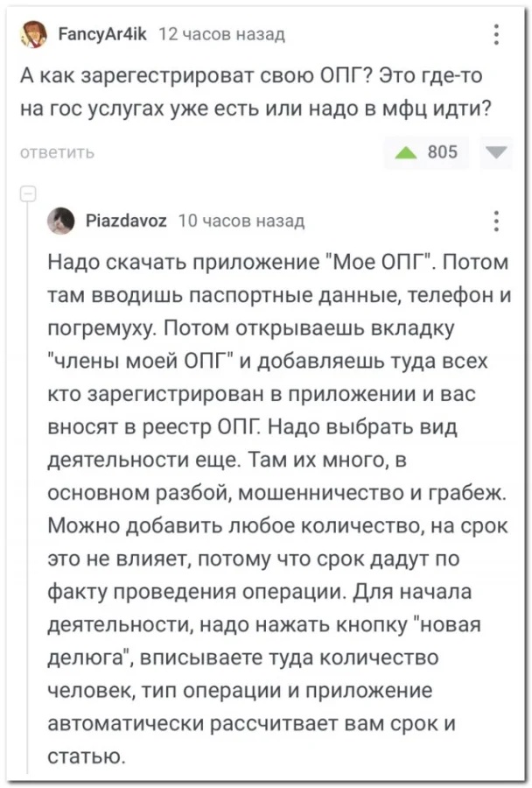Click the downvote arrow right of the score

click(x=495, y=152)
